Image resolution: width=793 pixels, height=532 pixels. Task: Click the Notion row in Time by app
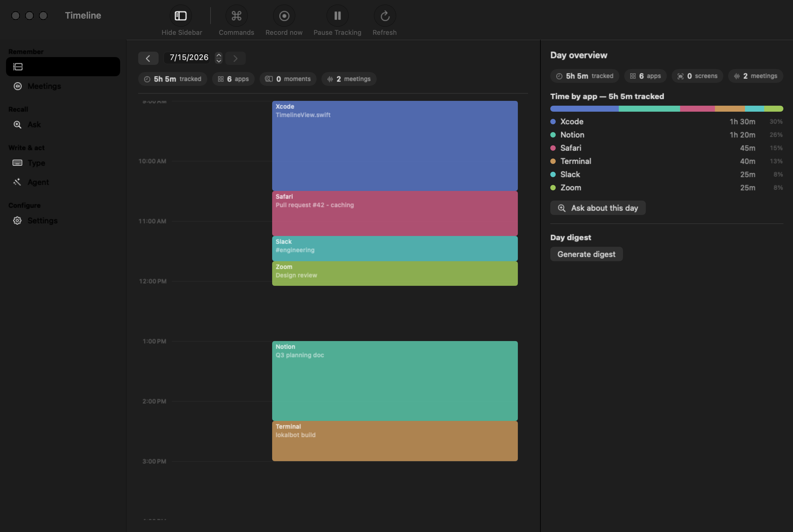pyautogui.click(x=667, y=135)
